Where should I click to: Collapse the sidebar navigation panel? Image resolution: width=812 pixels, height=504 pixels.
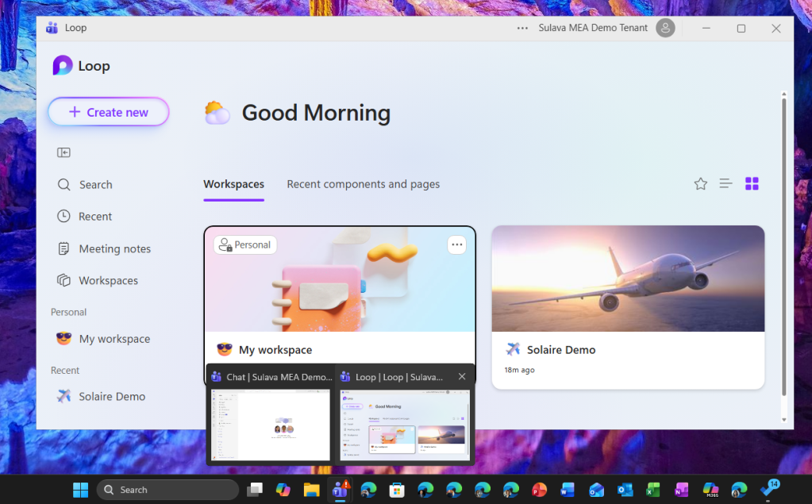(63, 152)
